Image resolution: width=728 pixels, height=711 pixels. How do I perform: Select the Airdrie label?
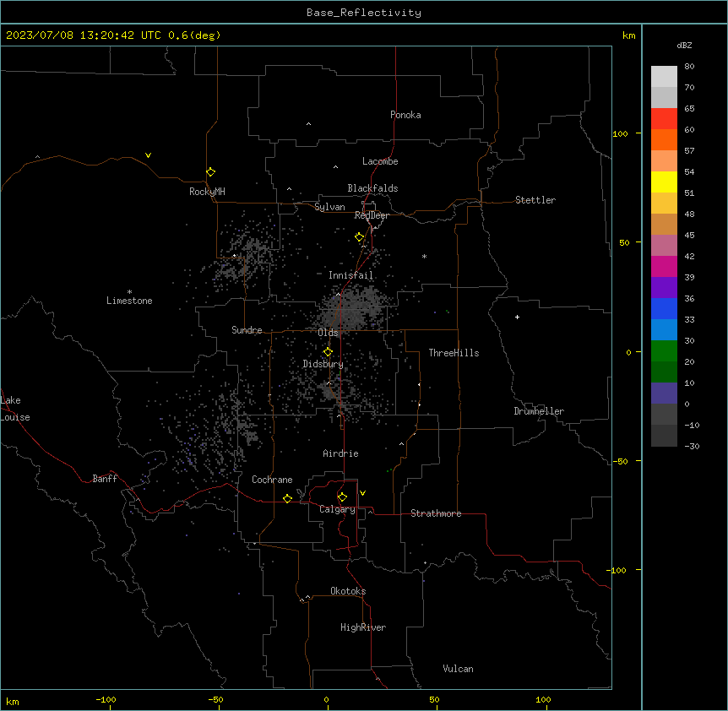point(341,453)
